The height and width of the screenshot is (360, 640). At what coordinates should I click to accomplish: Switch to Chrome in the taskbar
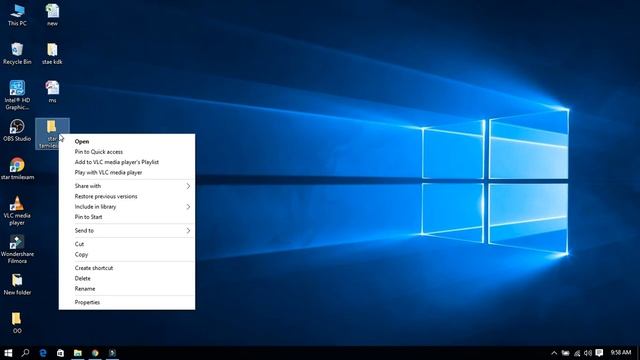(95, 353)
